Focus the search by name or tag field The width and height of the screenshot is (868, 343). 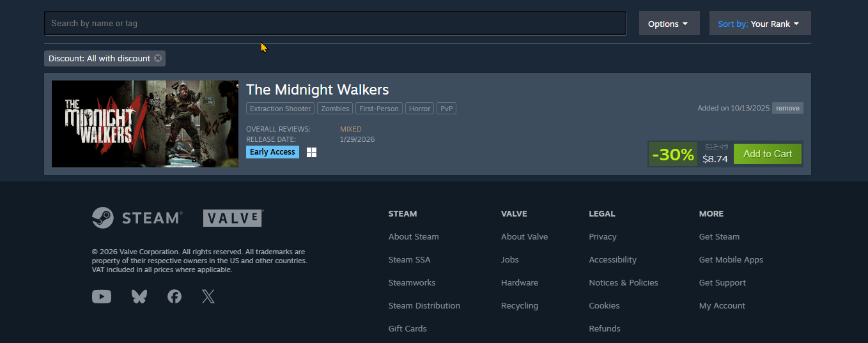click(x=335, y=23)
